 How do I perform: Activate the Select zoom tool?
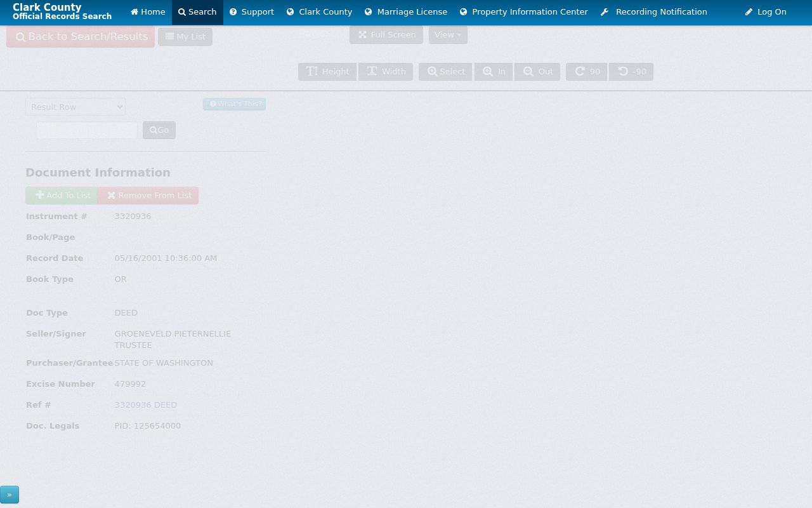[x=445, y=72]
